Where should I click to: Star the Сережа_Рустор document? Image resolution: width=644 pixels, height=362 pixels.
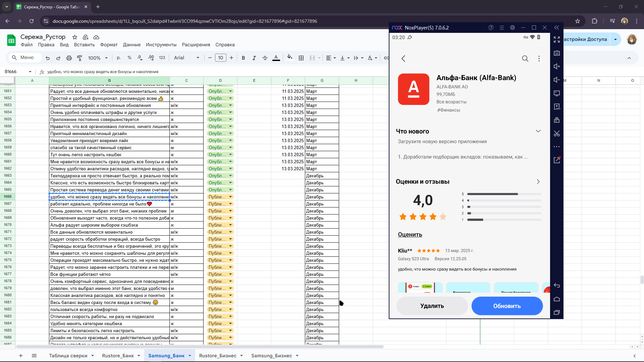pos(75,37)
